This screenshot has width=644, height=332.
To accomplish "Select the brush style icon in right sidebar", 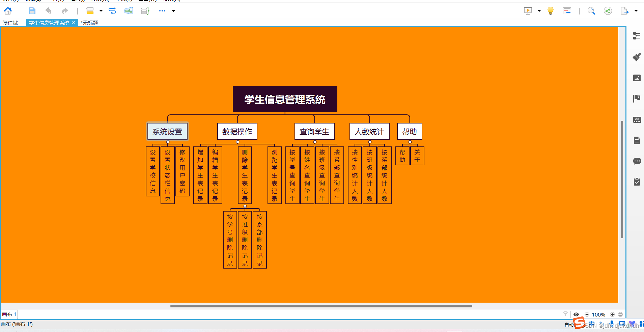I will point(637,57).
